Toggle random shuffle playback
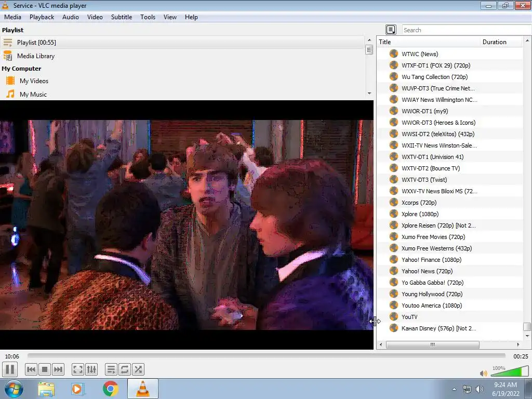This screenshot has width=532, height=399. [x=138, y=369]
